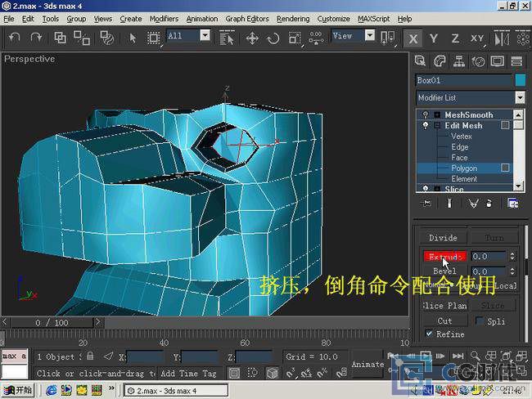This screenshot has width=532, height=399.
Task: Enable the Split checkbox
Action: (x=479, y=321)
